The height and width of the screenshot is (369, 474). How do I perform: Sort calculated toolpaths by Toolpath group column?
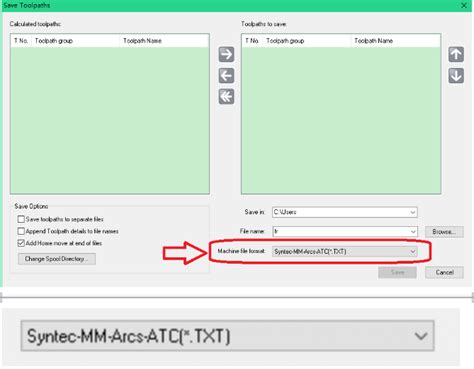(76, 41)
